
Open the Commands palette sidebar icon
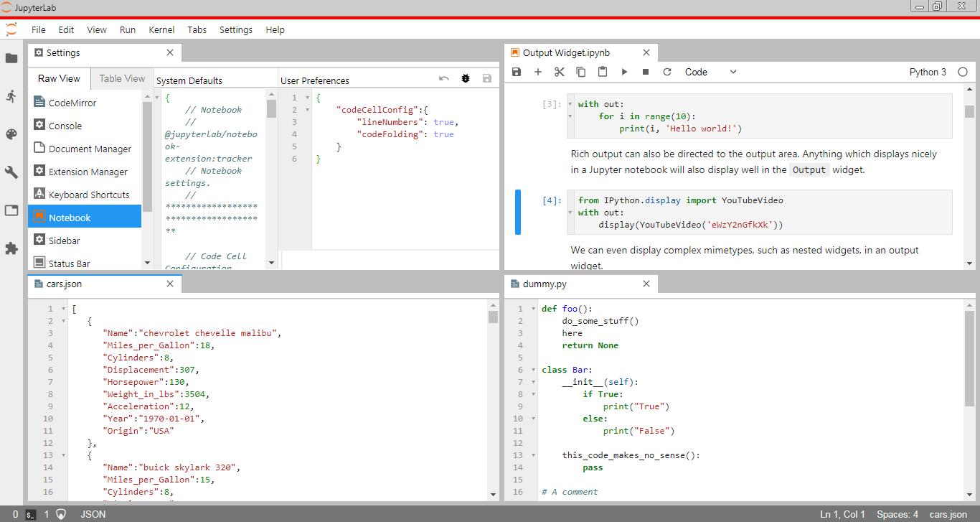11,134
